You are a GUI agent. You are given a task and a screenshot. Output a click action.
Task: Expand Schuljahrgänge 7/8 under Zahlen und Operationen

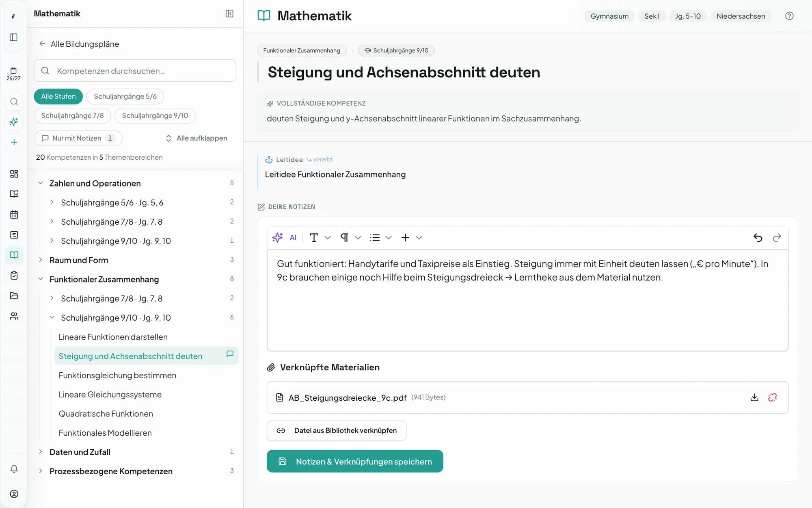coord(52,221)
